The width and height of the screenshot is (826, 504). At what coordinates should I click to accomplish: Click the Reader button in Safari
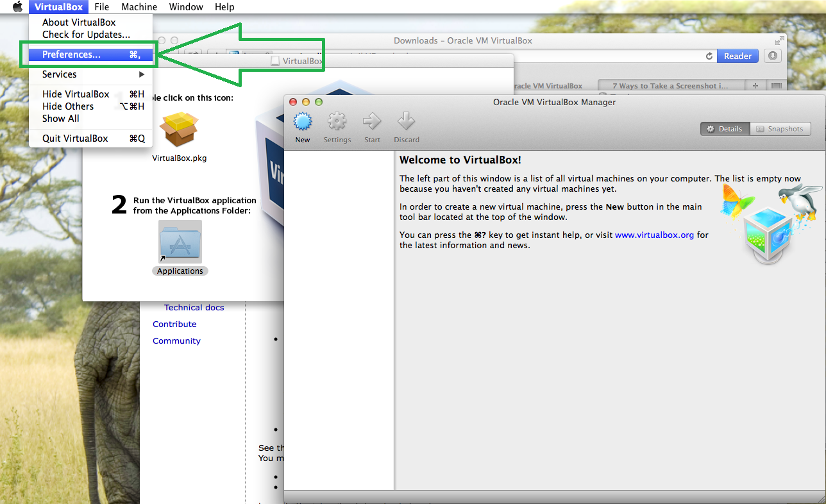coord(737,56)
